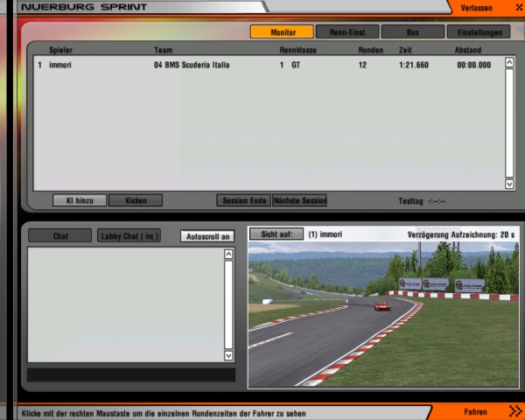The width and height of the screenshot is (525, 420).
Task: Select the Chat button
Action: tap(59, 236)
